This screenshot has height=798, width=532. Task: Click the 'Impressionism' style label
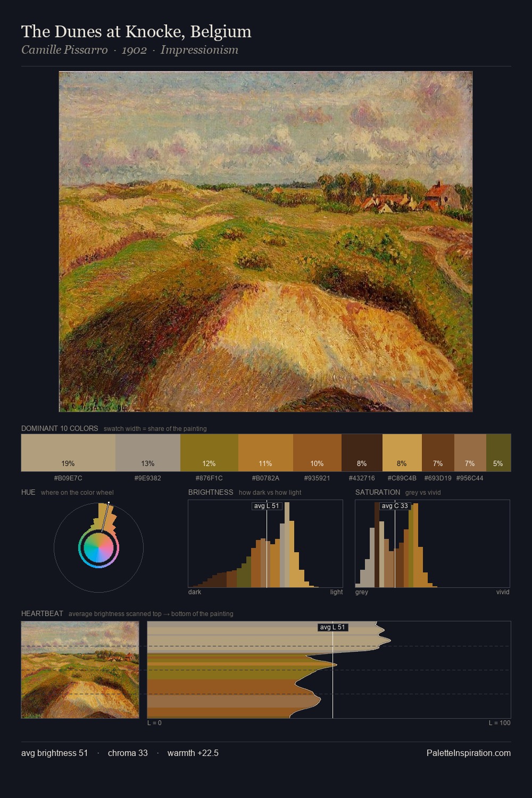tap(199, 50)
